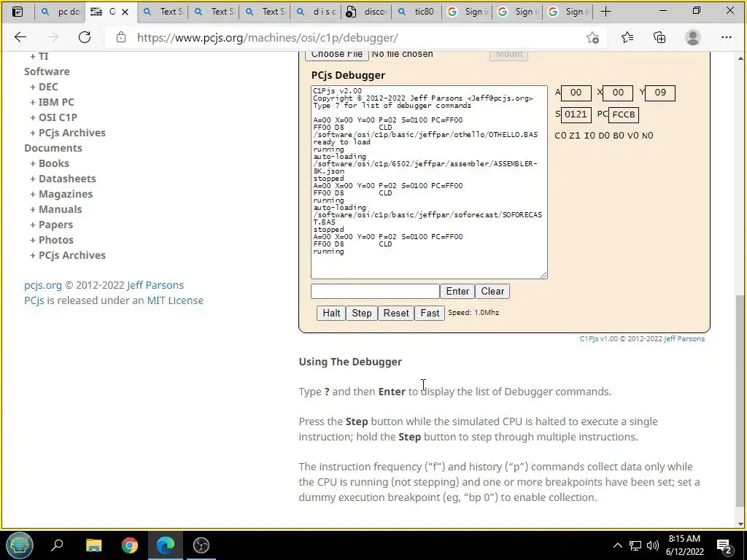Close the active PCjs tab
This screenshot has width=747, height=560.
coord(125,12)
